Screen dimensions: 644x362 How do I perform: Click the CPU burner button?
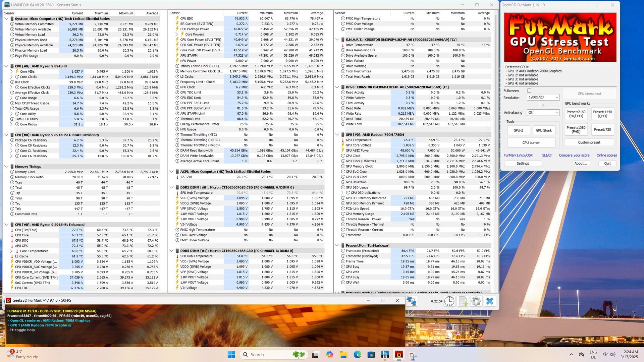pos(531,142)
